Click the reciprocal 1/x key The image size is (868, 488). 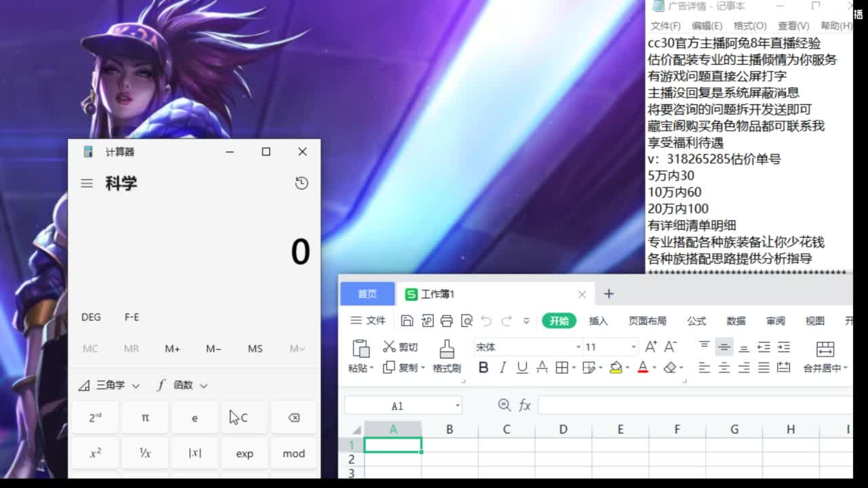(x=145, y=453)
